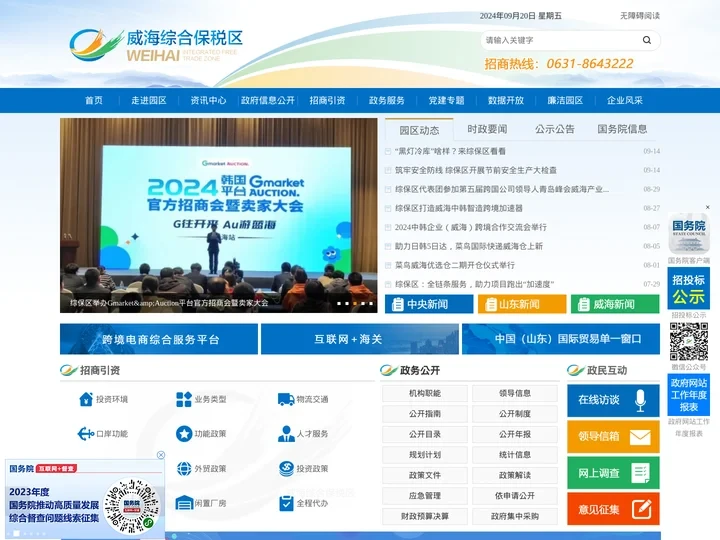Open 廉洁园区 navigation item
Image resolution: width=720 pixels, height=540 pixels.
click(x=565, y=100)
